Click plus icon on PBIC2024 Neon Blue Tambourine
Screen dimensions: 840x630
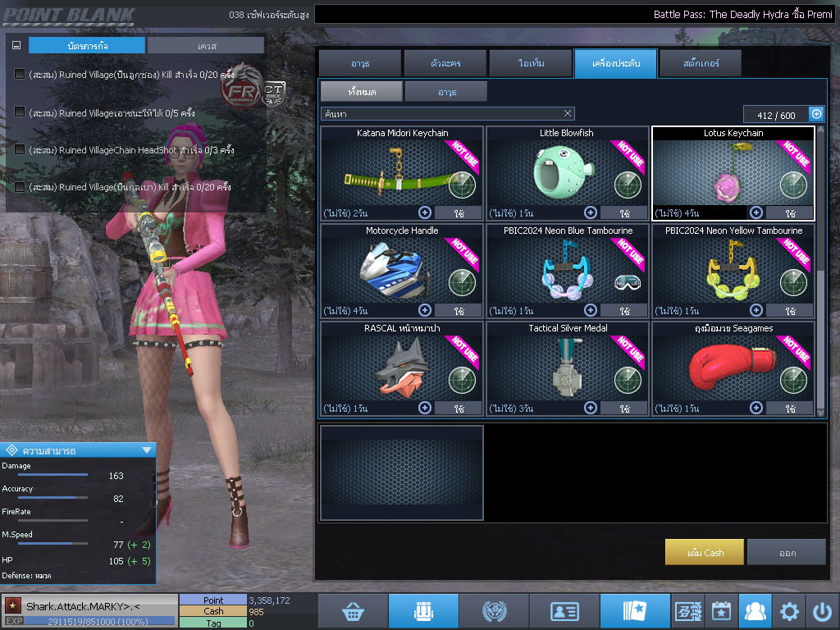pyautogui.click(x=591, y=310)
